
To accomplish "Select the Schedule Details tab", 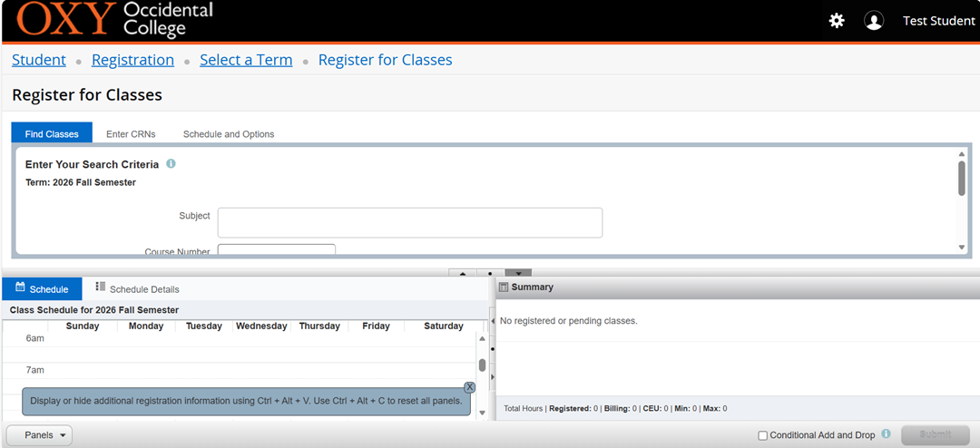I will (x=137, y=288).
